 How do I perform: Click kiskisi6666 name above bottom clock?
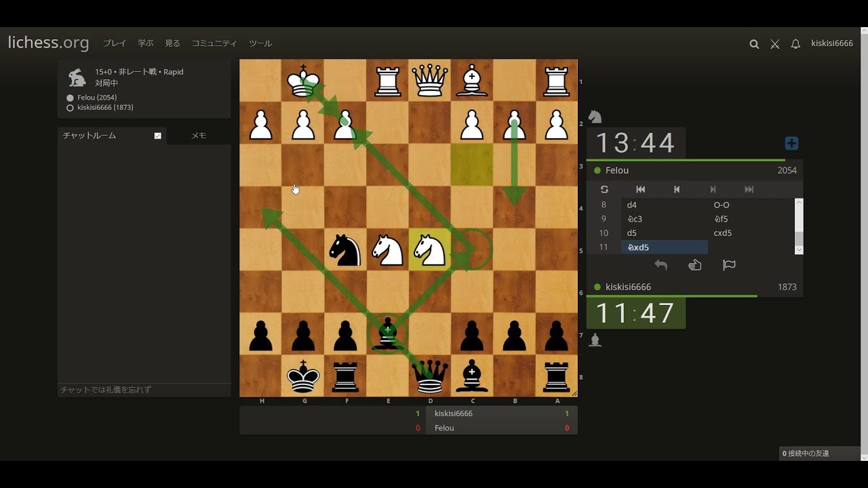point(628,287)
